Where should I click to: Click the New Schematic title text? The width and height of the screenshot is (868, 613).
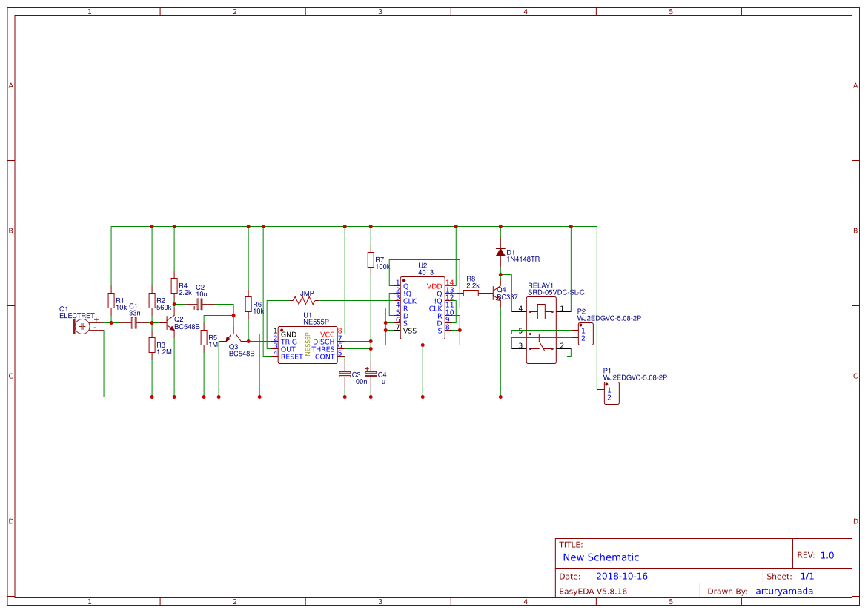coord(600,557)
